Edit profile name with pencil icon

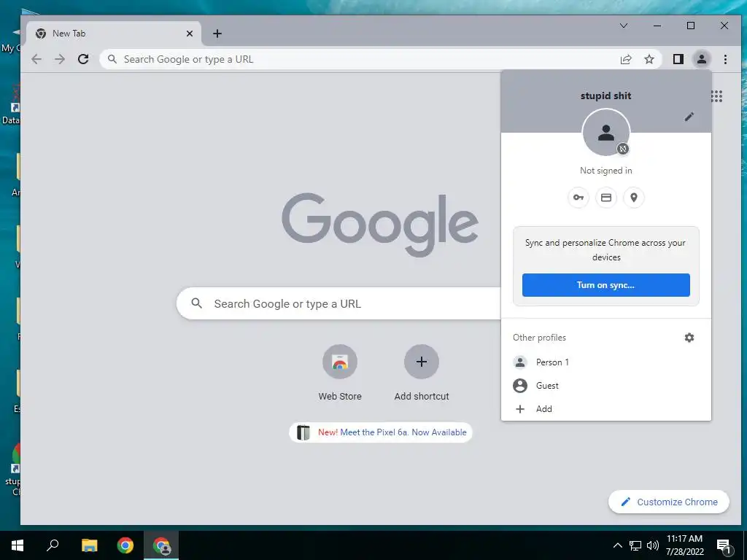tap(689, 117)
